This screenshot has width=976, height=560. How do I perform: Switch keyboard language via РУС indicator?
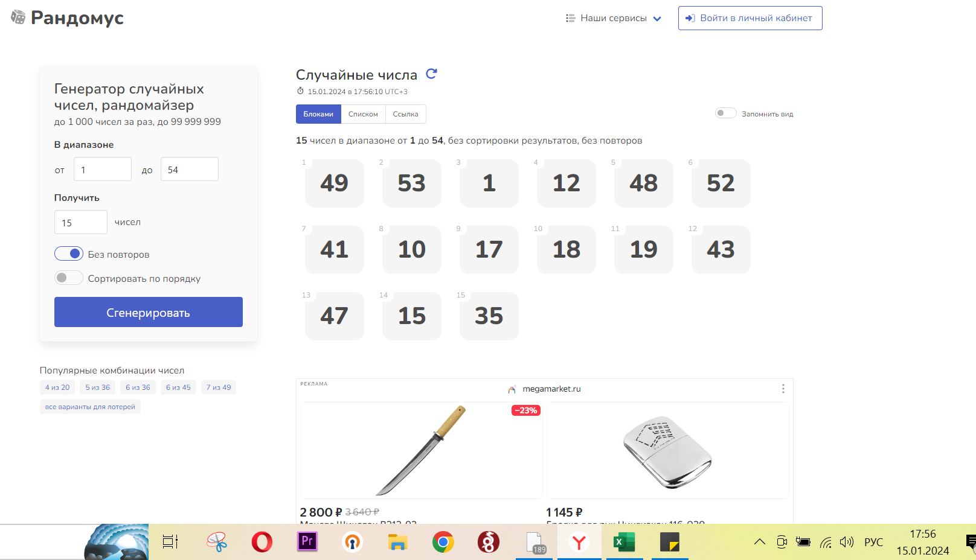point(873,542)
